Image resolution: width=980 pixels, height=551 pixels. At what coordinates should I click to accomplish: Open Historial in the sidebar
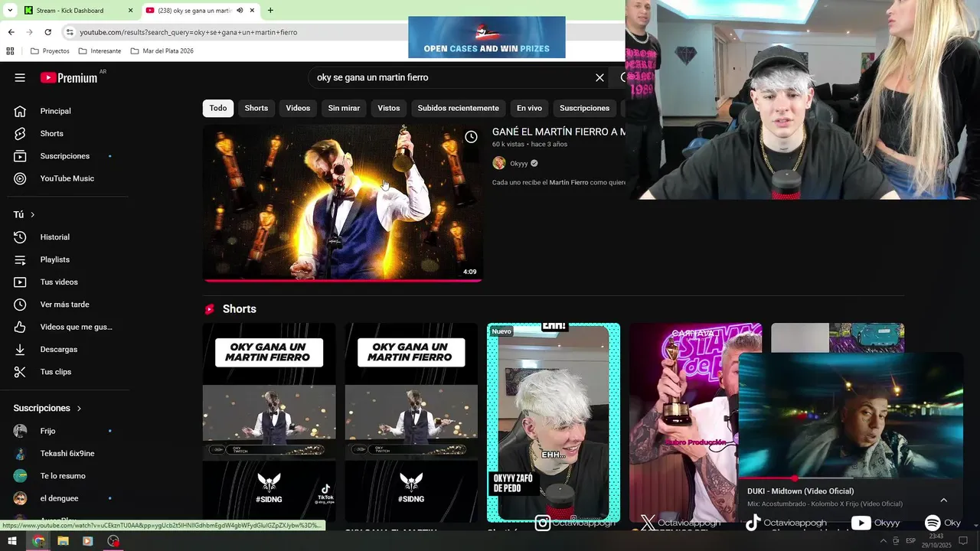pyautogui.click(x=55, y=237)
